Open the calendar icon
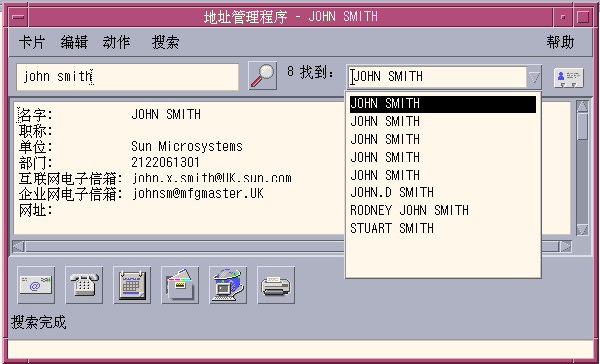The image size is (600, 364). click(x=132, y=285)
